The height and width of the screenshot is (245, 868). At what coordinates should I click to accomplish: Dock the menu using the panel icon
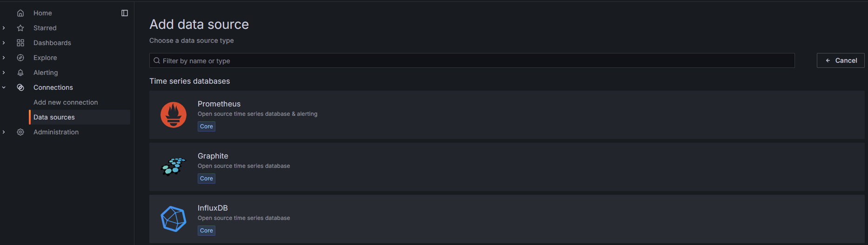[x=125, y=13]
